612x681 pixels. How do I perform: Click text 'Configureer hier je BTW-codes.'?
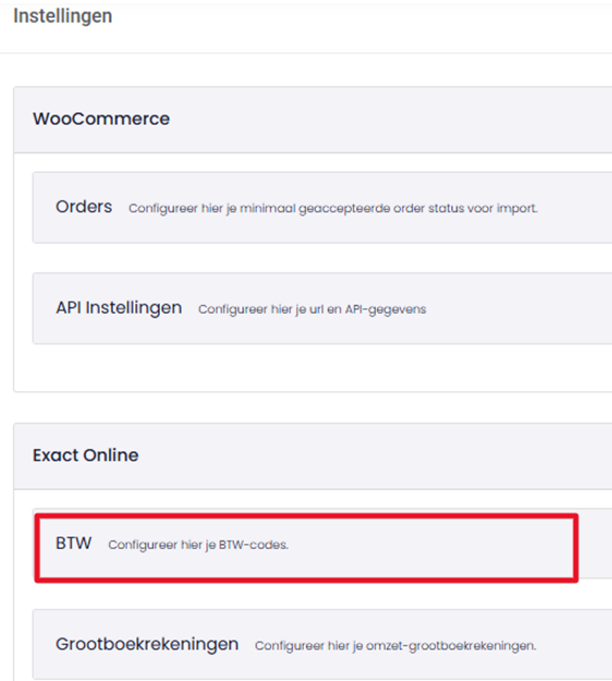(x=198, y=545)
